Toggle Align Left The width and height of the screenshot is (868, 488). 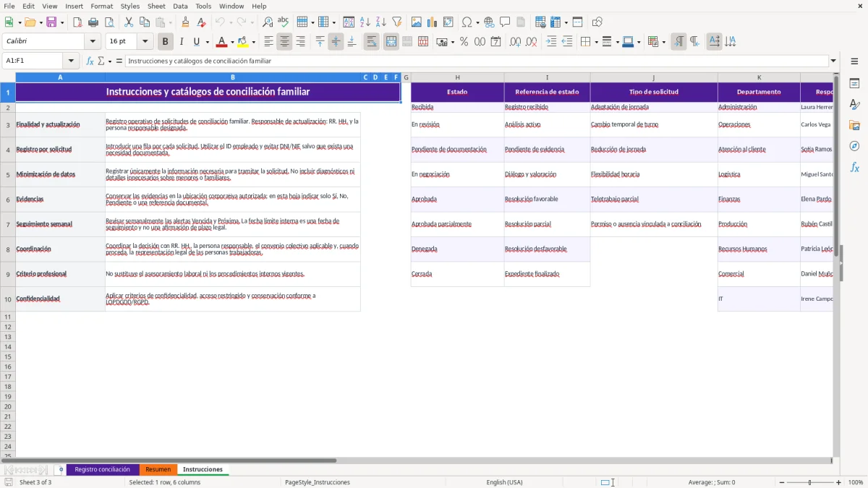pos(268,42)
